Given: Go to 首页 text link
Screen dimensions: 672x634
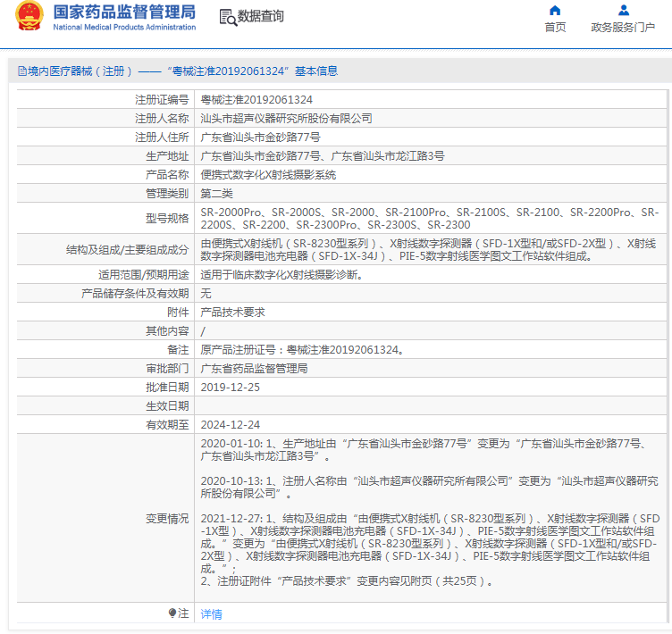Looking at the screenshot, I should pos(555,28).
